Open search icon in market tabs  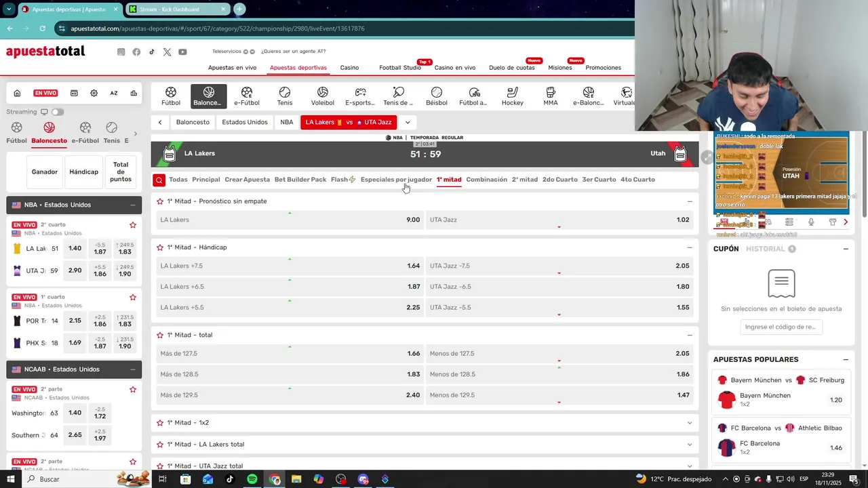click(159, 180)
